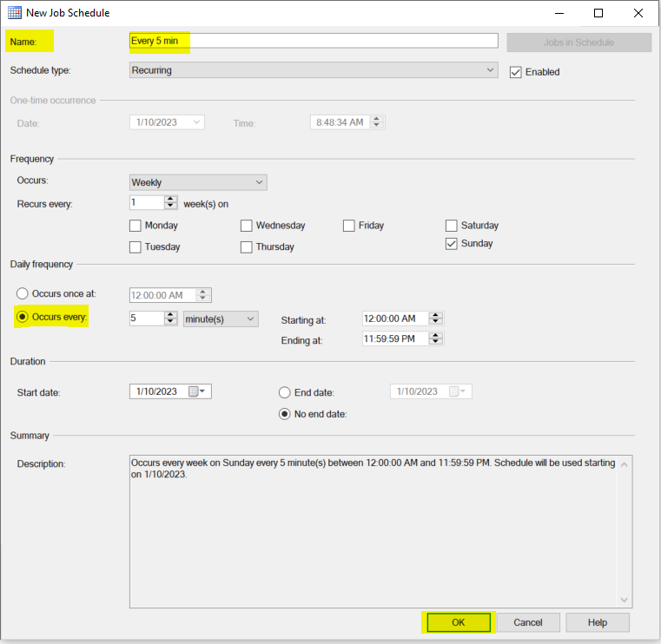Click the Name field containing 'Every 5 min'
This screenshot has width=661, height=644.
pyautogui.click(x=314, y=41)
